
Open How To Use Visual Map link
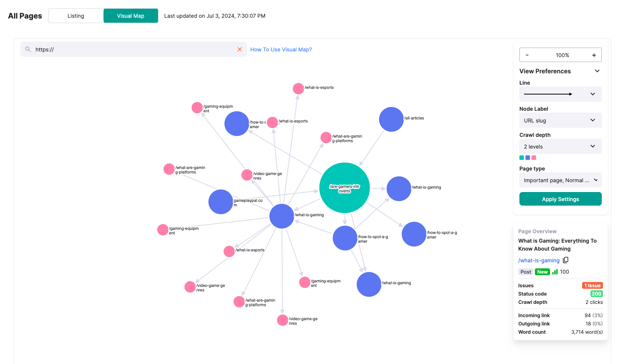tap(281, 50)
